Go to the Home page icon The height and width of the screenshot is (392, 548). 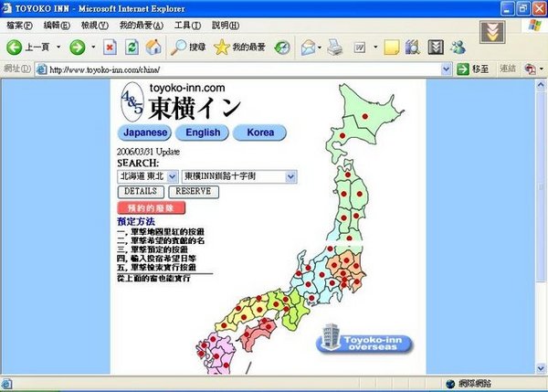tap(153, 48)
